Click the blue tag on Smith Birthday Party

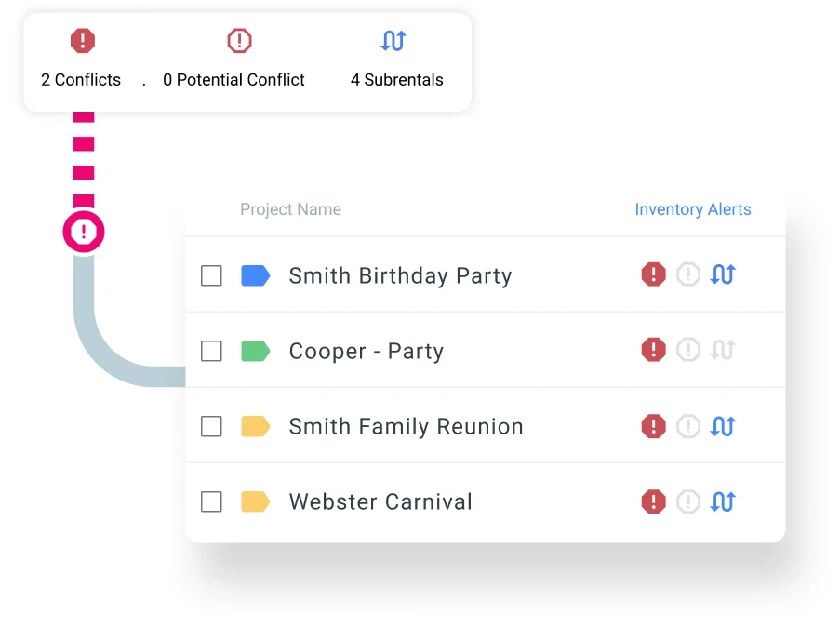click(x=255, y=275)
